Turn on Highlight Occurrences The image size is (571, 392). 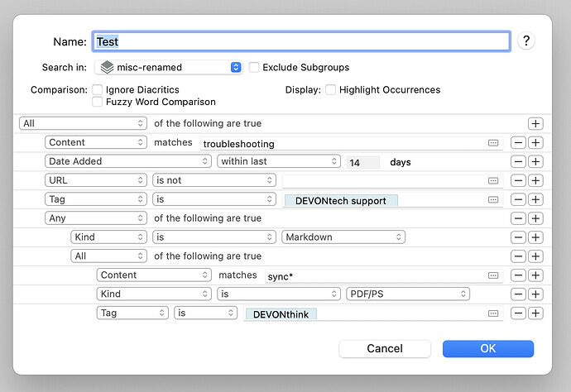[331, 89]
